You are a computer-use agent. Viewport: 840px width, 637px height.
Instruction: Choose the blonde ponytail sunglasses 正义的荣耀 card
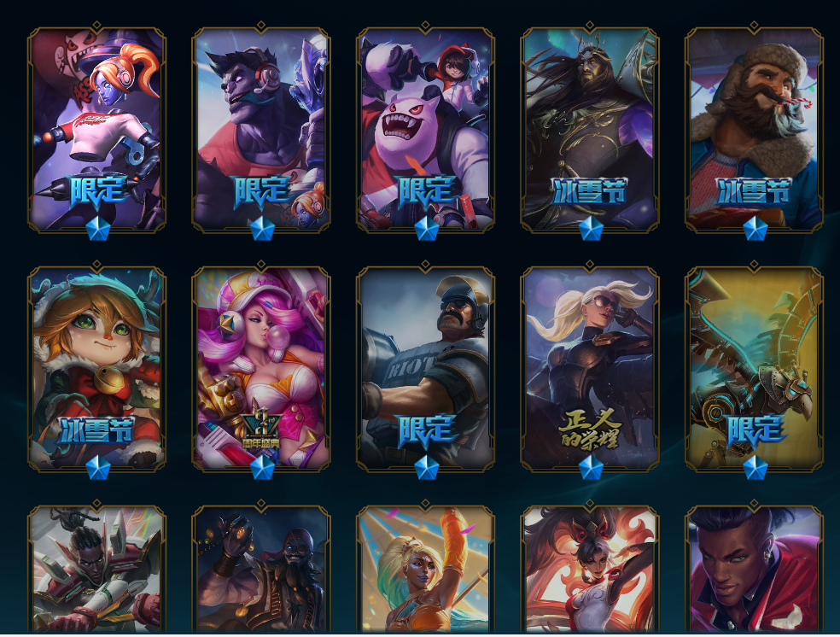(590, 370)
